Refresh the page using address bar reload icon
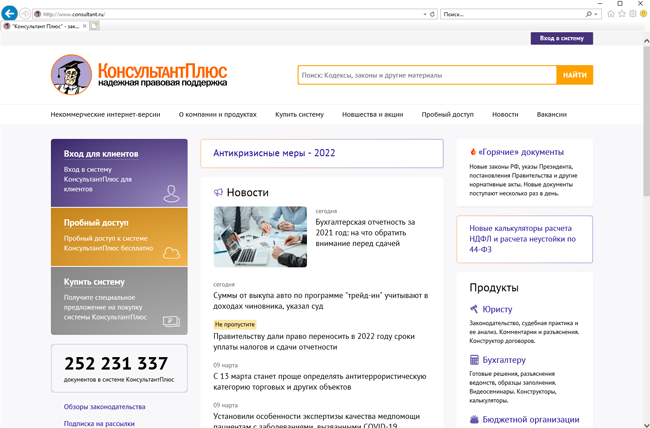The width and height of the screenshot is (650, 428). [432, 14]
